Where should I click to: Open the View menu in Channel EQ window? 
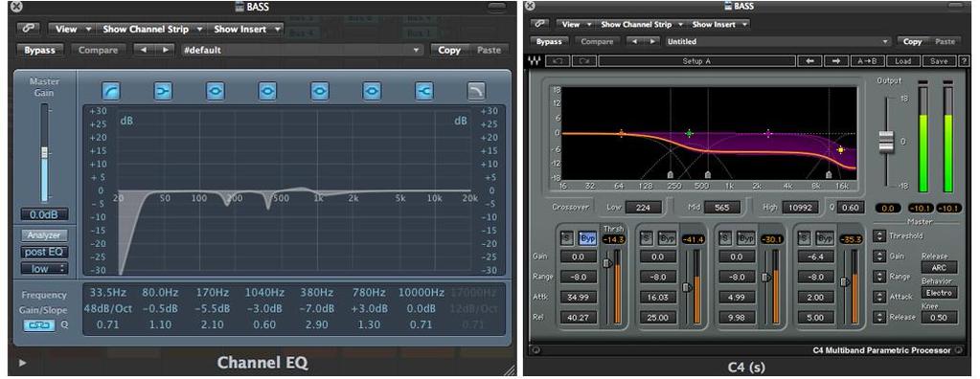pos(73,29)
